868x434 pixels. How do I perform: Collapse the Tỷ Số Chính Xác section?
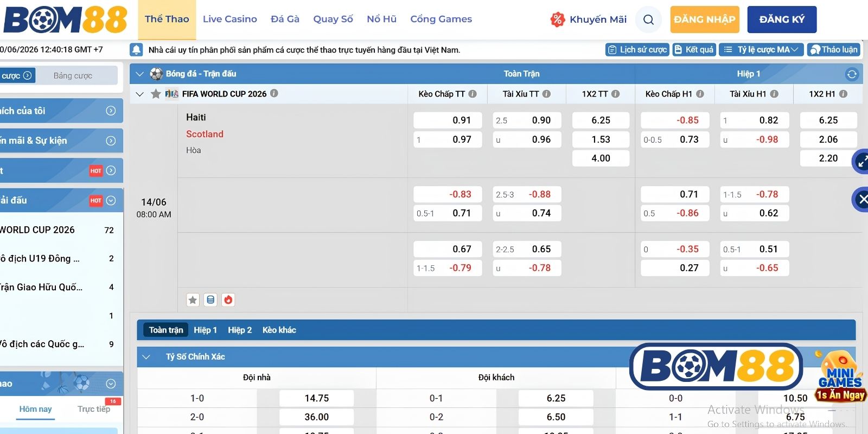click(x=145, y=357)
